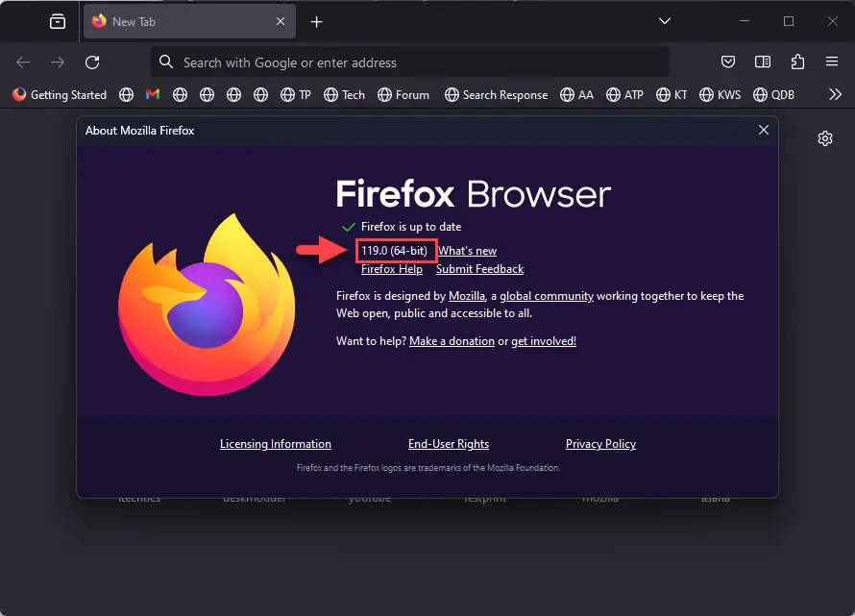Open the Save to Pocket button
855x616 pixels.
[x=728, y=62]
